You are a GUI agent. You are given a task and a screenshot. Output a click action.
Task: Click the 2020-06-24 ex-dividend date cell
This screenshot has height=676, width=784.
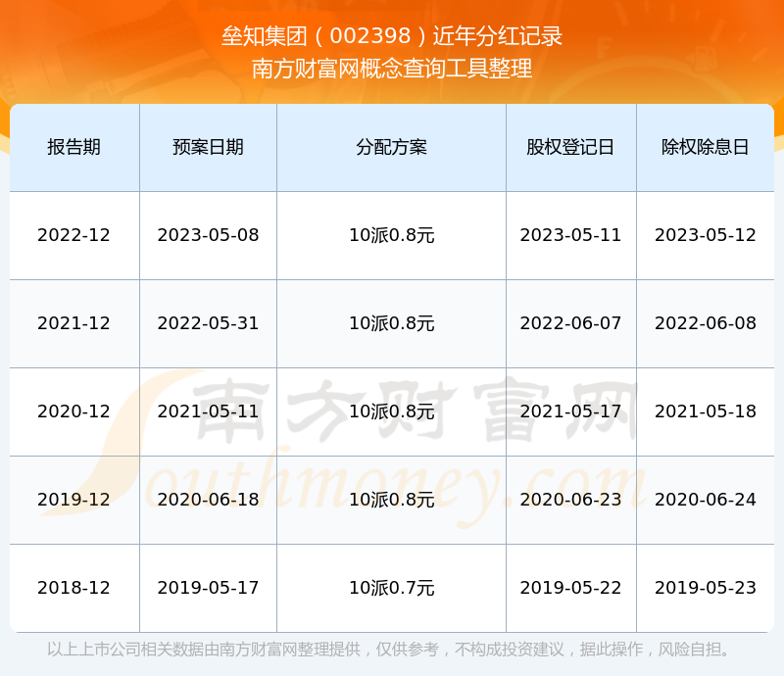coord(705,499)
